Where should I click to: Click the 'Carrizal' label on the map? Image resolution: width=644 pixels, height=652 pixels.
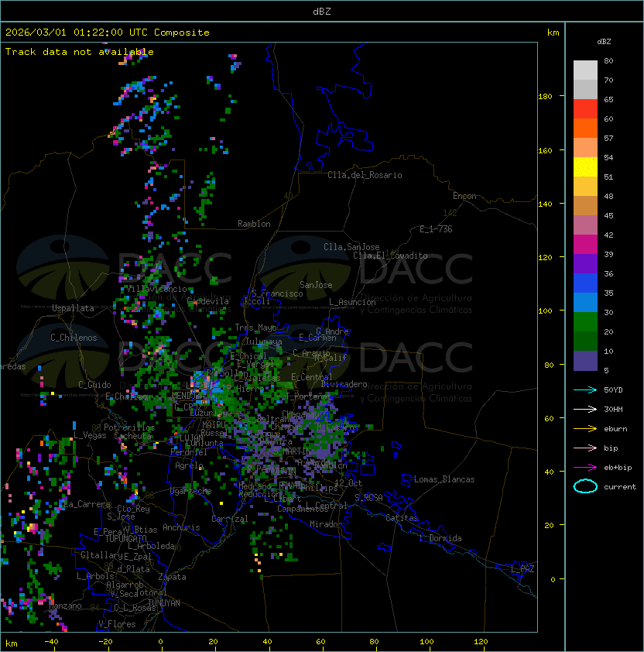(x=229, y=519)
